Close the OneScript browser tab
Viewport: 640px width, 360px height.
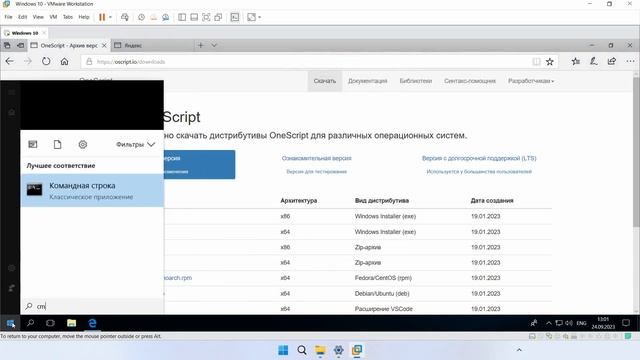point(104,45)
